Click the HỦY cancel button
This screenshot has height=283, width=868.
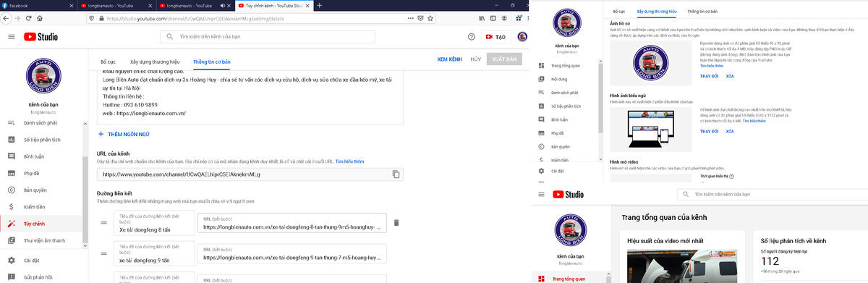click(x=475, y=59)
